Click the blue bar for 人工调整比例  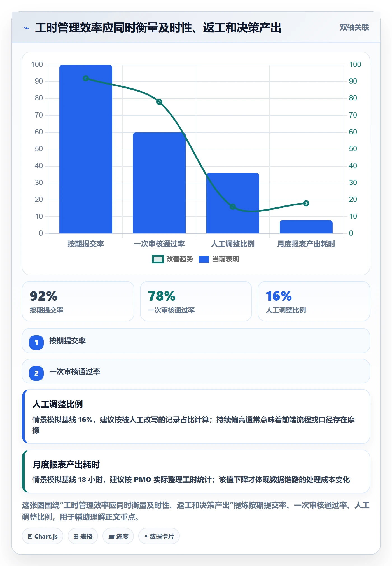(233, 203)
